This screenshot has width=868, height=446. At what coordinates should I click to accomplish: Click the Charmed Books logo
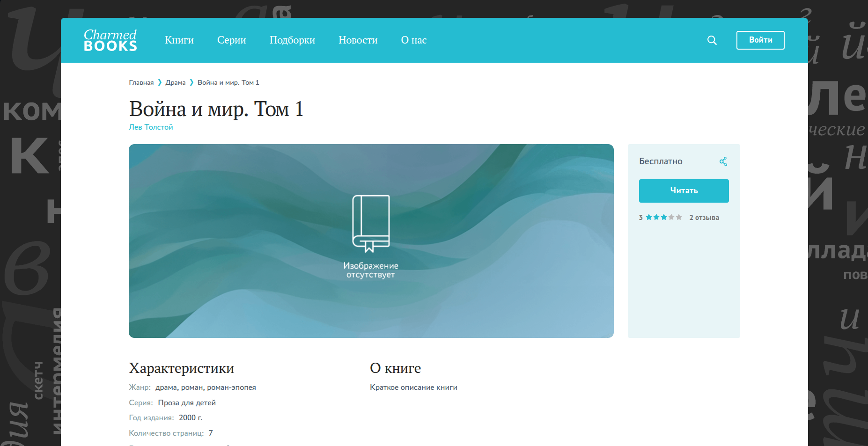110,40
